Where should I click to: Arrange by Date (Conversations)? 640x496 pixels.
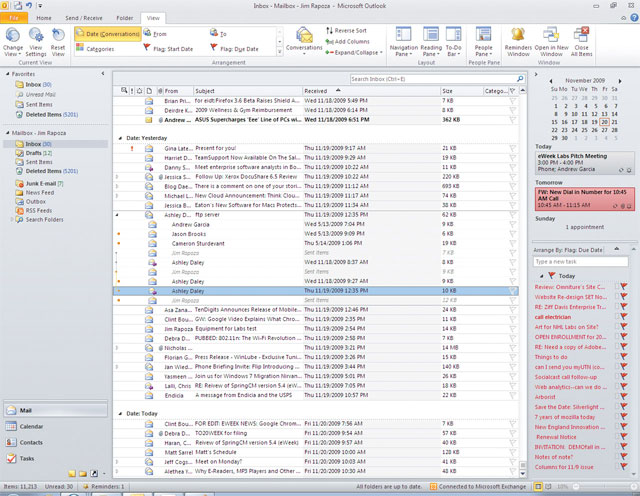click(108, 34)
